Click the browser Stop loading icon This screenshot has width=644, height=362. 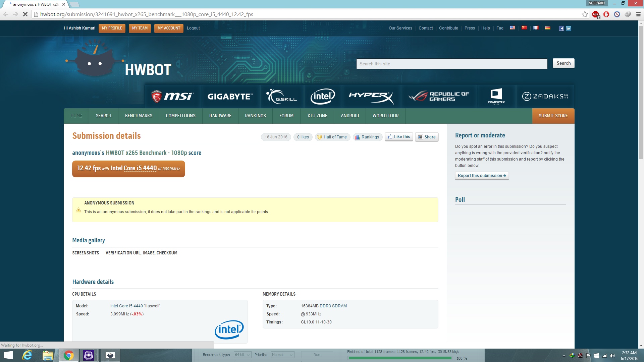point(25,14)
